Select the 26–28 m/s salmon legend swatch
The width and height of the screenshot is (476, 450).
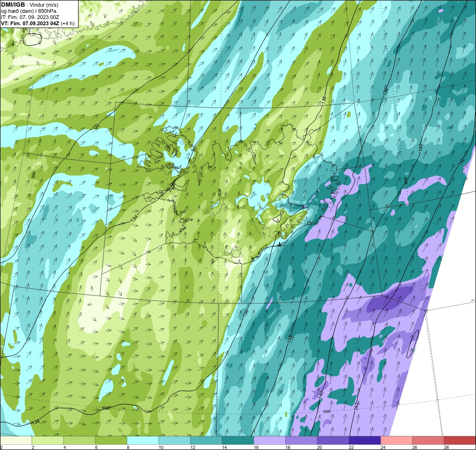click(428, 440)
